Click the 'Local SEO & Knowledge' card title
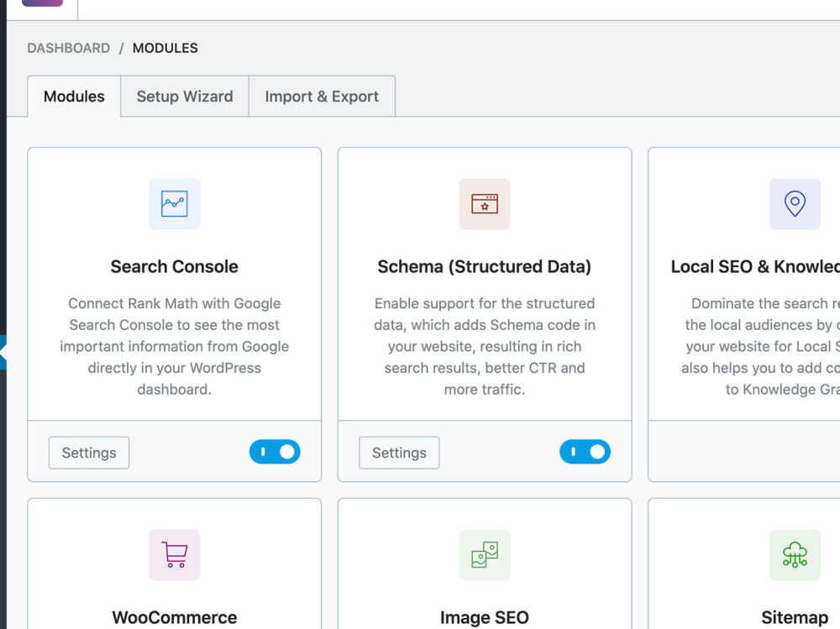 click(755, 266)
